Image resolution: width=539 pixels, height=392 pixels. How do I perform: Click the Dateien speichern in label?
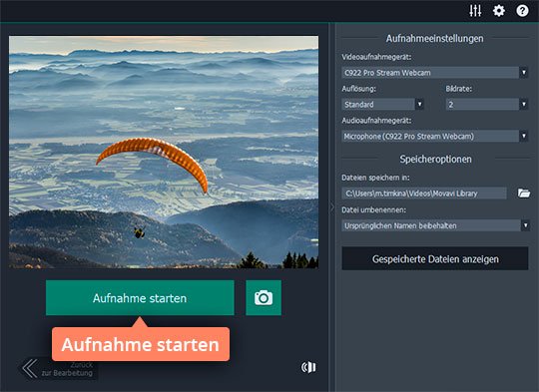point(375,178)
